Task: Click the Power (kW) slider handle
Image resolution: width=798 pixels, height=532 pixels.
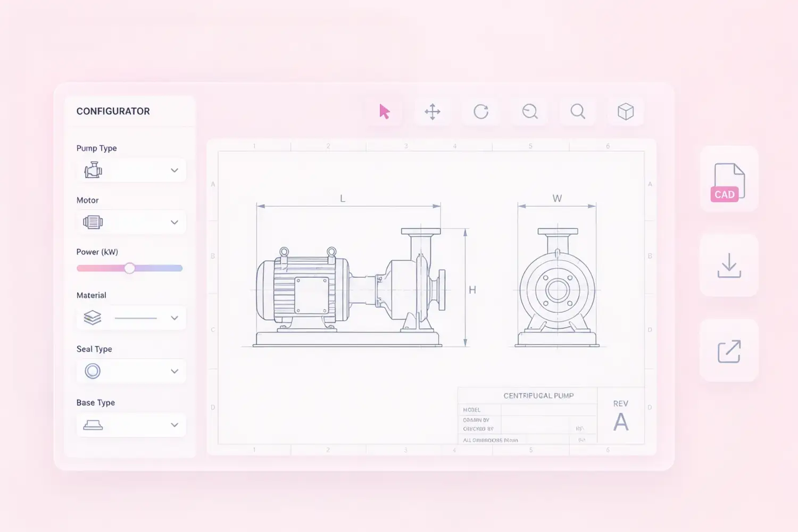Action: tap(129, 268)
